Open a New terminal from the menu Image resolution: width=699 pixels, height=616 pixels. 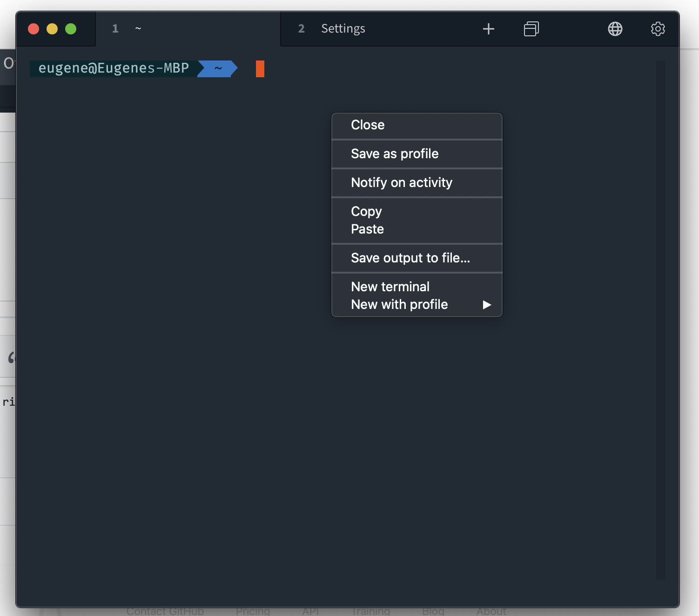click(x=417, y=287)
